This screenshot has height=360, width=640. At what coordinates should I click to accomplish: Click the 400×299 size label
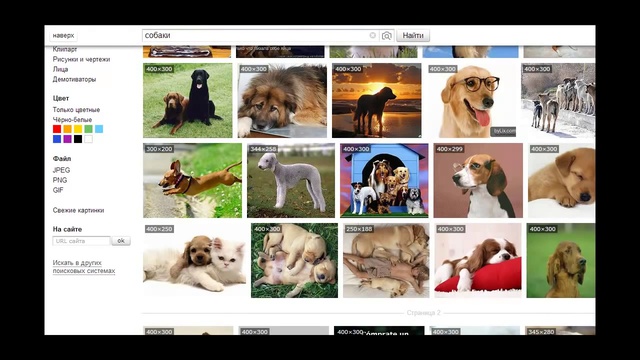pos(450,149)
